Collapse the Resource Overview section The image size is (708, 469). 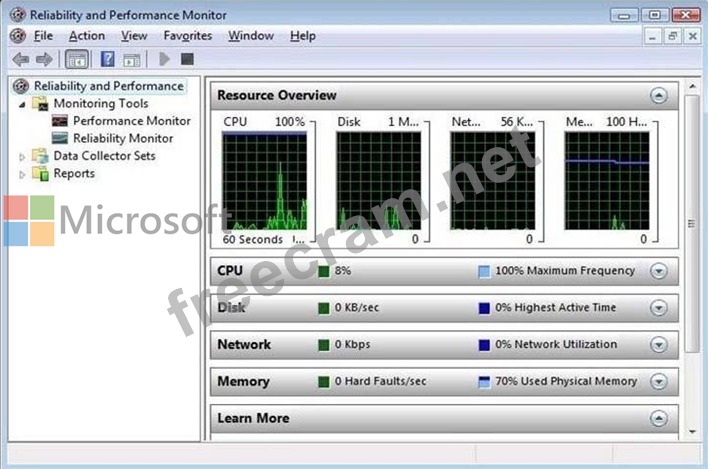[x=659, y=95]
